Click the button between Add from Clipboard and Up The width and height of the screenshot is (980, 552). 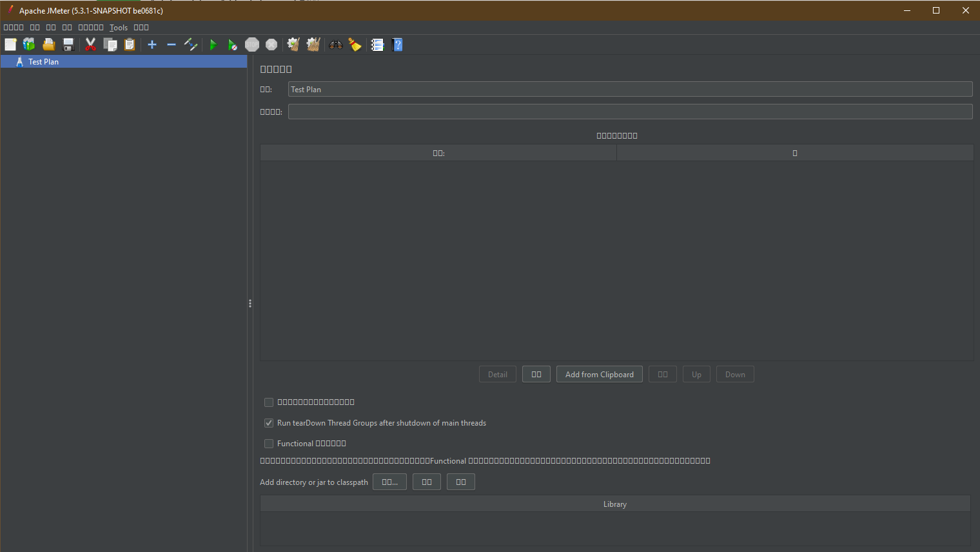click(663, 375)
